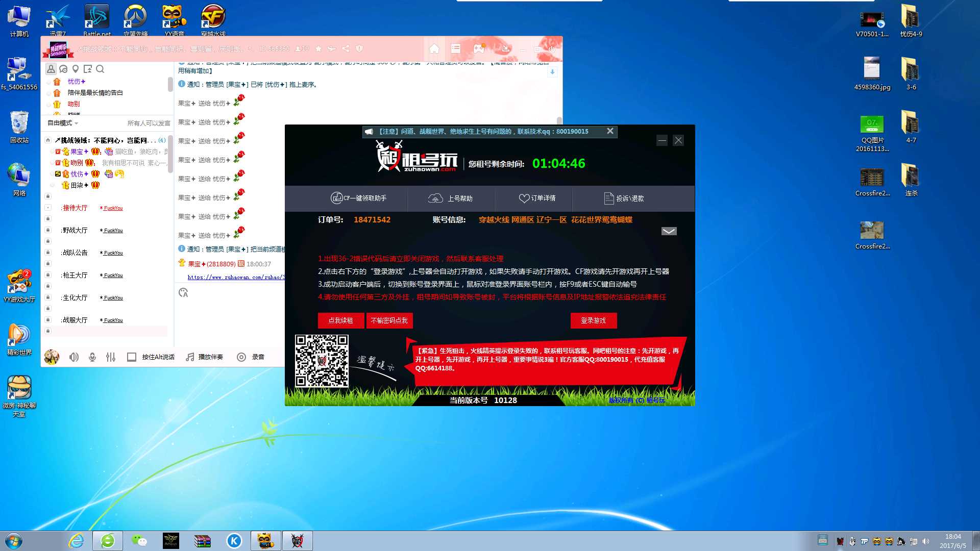The width and height of the screenshot is (980, 551).
Task: Open the YY home icon in the header
Action: [434, 48]
